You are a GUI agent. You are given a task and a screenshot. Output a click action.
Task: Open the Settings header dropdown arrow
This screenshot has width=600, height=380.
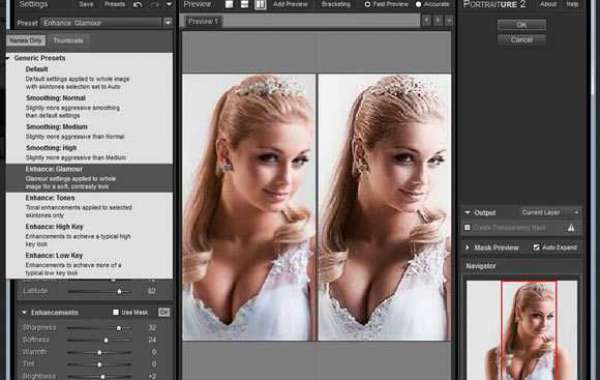[x=169, y=5]
